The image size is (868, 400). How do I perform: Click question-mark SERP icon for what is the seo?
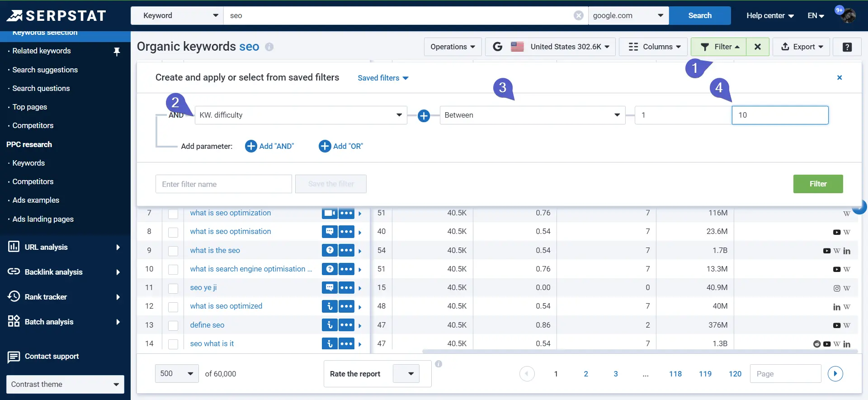(x=330, y=250)
